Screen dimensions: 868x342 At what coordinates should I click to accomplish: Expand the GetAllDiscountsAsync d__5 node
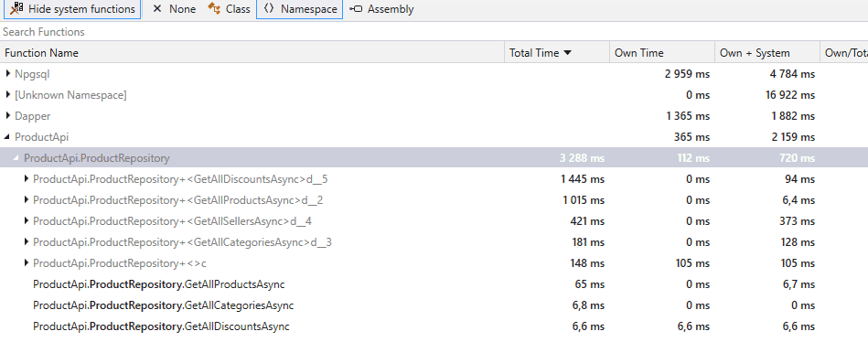coord(26,178)
